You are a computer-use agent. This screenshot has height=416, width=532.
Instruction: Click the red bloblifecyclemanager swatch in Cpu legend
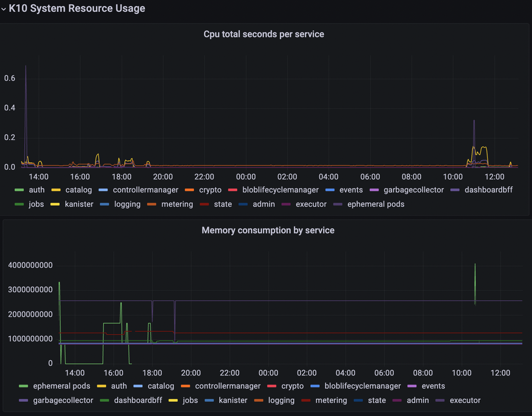232,190
